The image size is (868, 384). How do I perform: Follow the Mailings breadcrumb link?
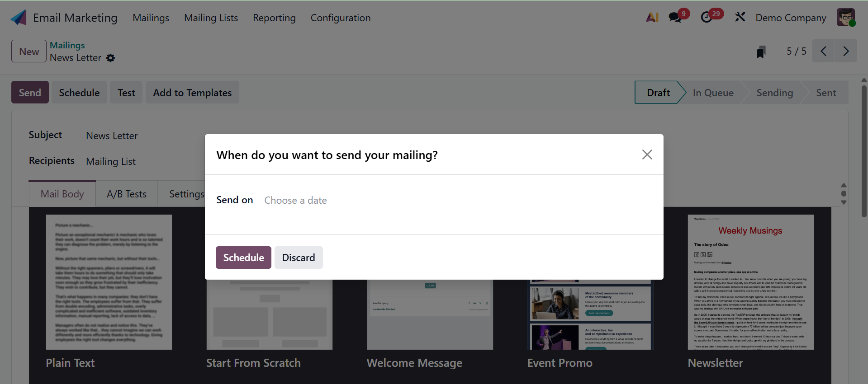point(67,45)
